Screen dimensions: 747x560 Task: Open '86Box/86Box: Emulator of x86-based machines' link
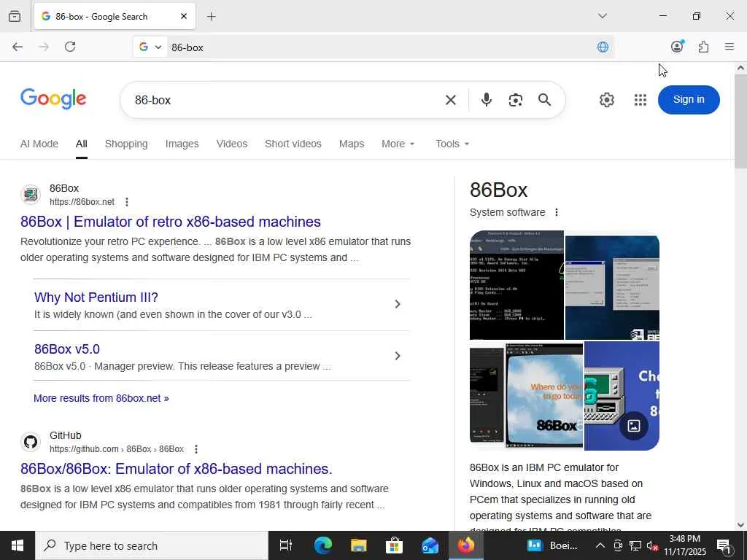coord(177,469)
